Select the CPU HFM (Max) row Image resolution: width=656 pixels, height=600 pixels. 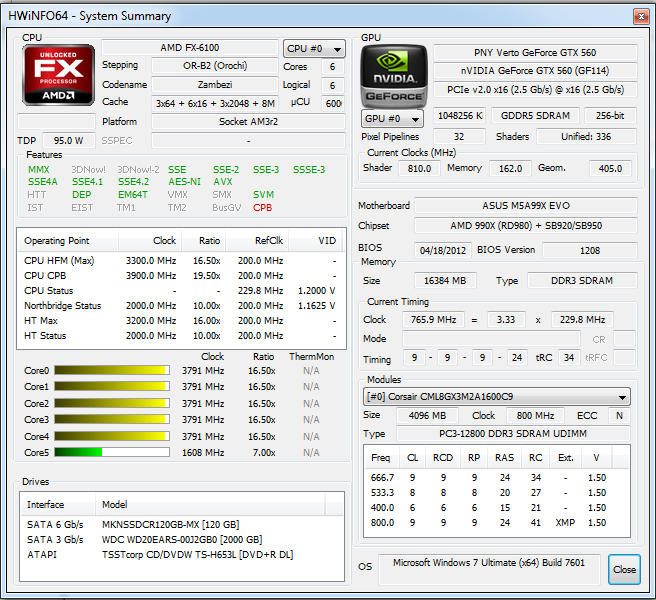[x=181, y=261]
